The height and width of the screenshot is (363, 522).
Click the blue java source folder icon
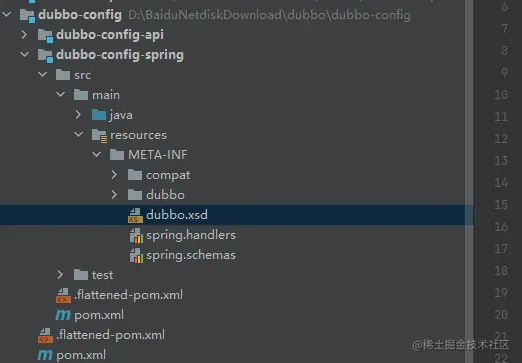(99, 115)
